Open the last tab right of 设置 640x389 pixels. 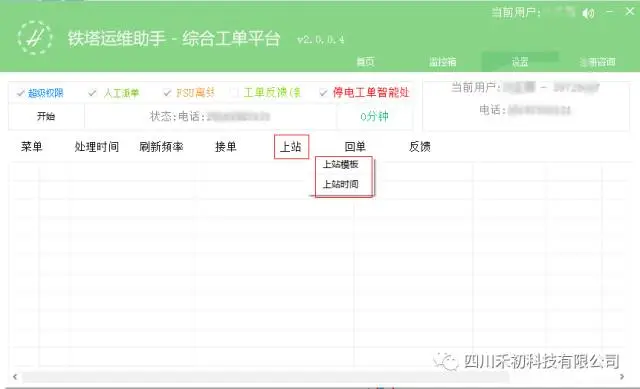point(598,62)
